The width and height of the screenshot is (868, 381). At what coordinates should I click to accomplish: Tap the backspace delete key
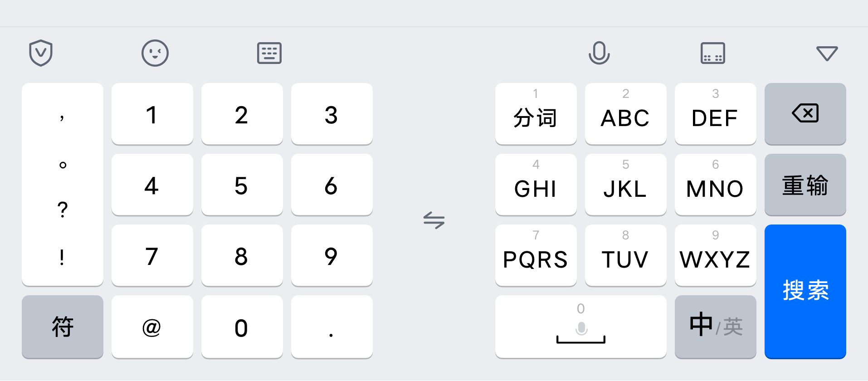coord(805,114)
